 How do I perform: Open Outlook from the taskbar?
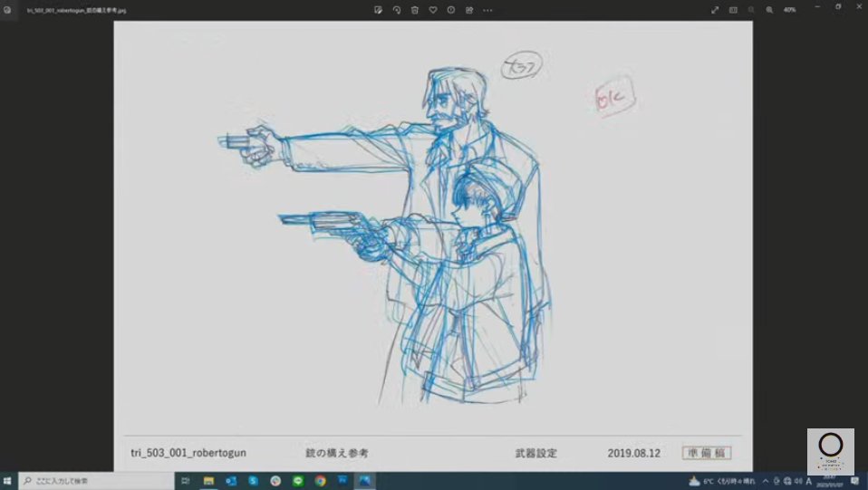(x=231, y=481)
